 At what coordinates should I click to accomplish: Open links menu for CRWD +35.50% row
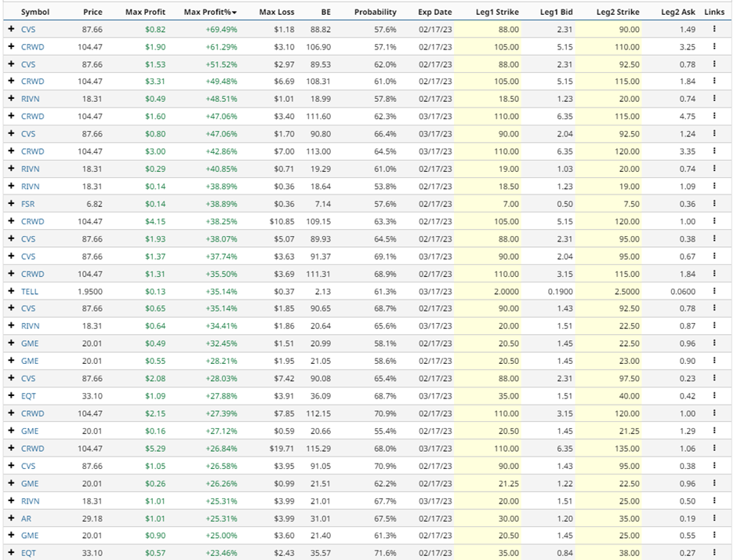tap(714, 274)
